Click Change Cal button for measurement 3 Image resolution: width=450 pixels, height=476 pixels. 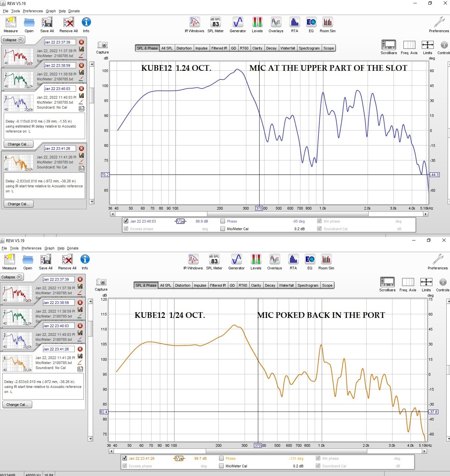(x=19, y=144)
